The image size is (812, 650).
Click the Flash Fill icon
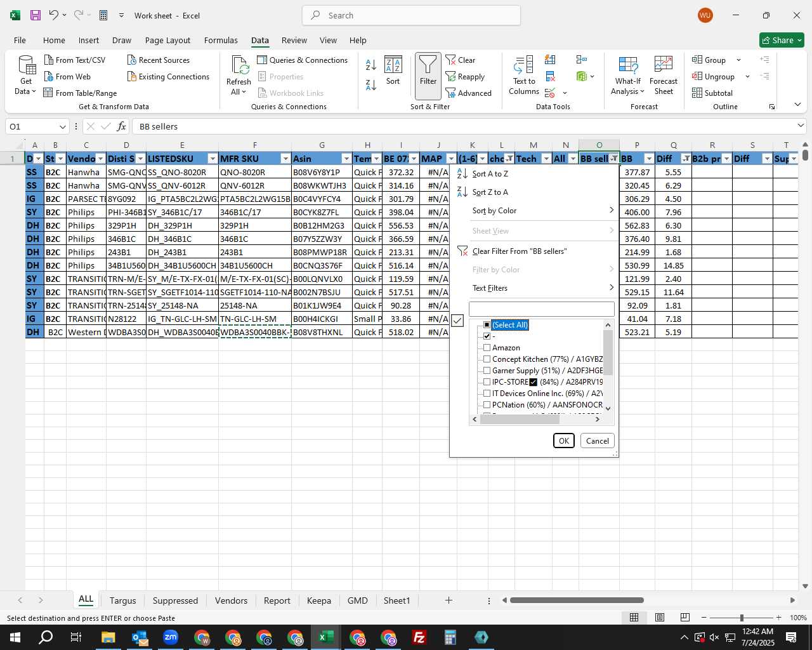point(550,60)
